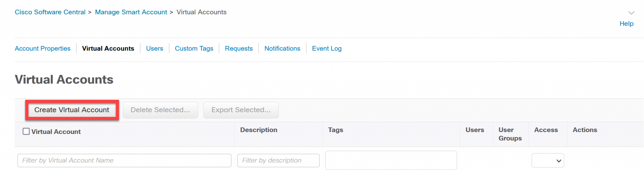Click the Filter by description field
The height and width of the screenshot is (170, 644).
click(x=278, y=161)
